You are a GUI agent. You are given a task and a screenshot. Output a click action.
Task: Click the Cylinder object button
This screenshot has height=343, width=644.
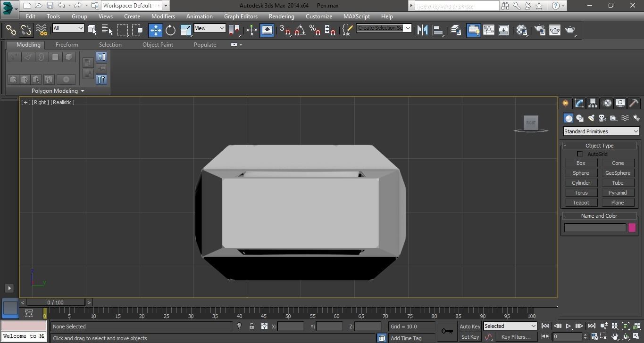point(581,183)
